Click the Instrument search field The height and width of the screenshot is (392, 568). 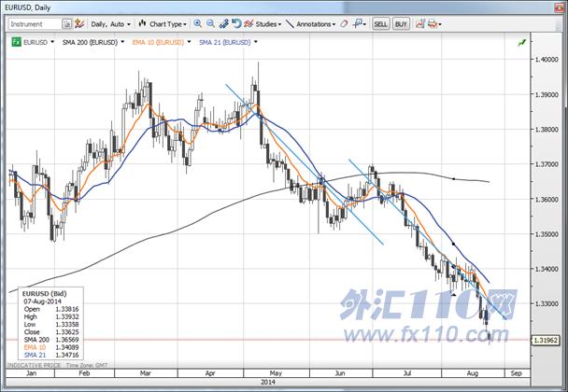pyautogui.click(x=35, y=24)
